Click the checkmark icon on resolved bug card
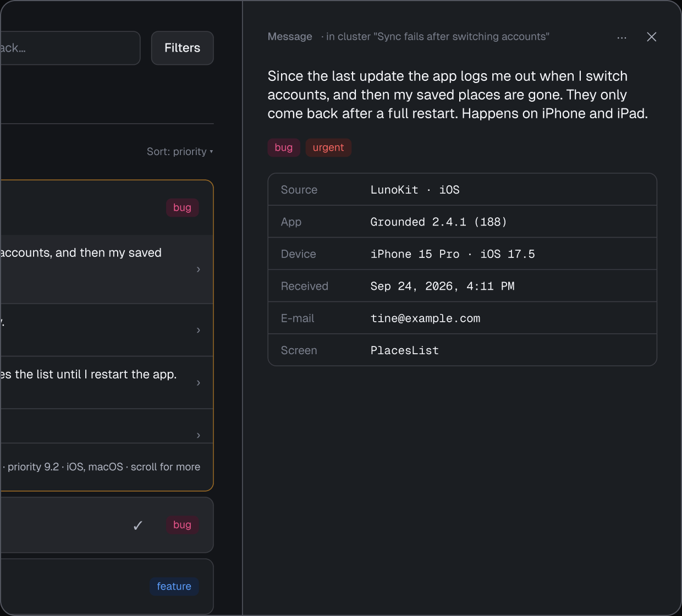Image resolution: width=682 pixels, height=616 pixels. pyautogui.click(x=138, y=525)
